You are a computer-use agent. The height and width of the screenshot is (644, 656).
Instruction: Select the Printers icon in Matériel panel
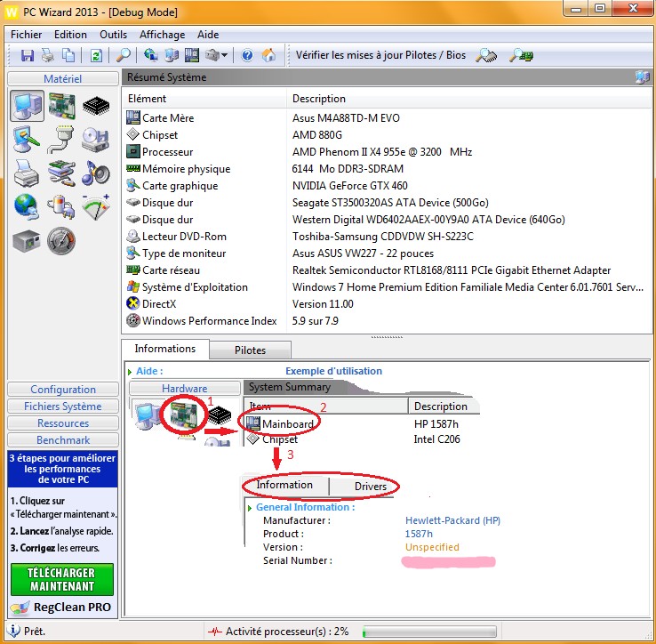coord(27,173)
